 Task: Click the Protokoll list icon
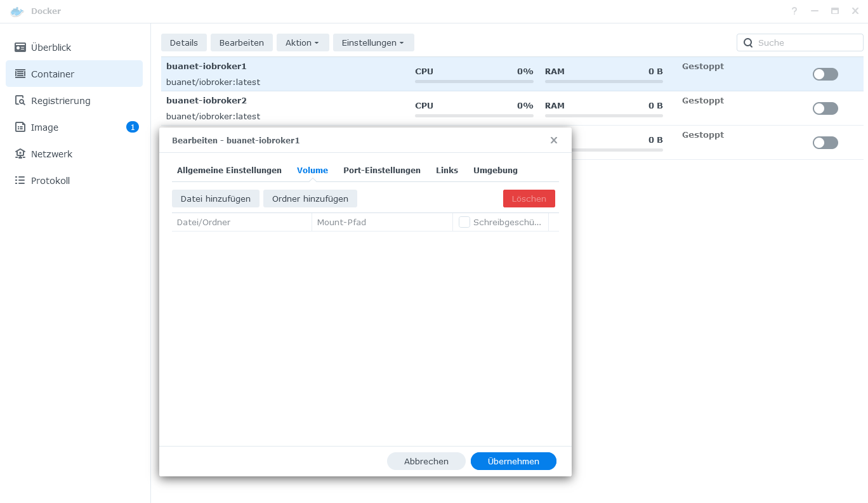tap(20, 181)
